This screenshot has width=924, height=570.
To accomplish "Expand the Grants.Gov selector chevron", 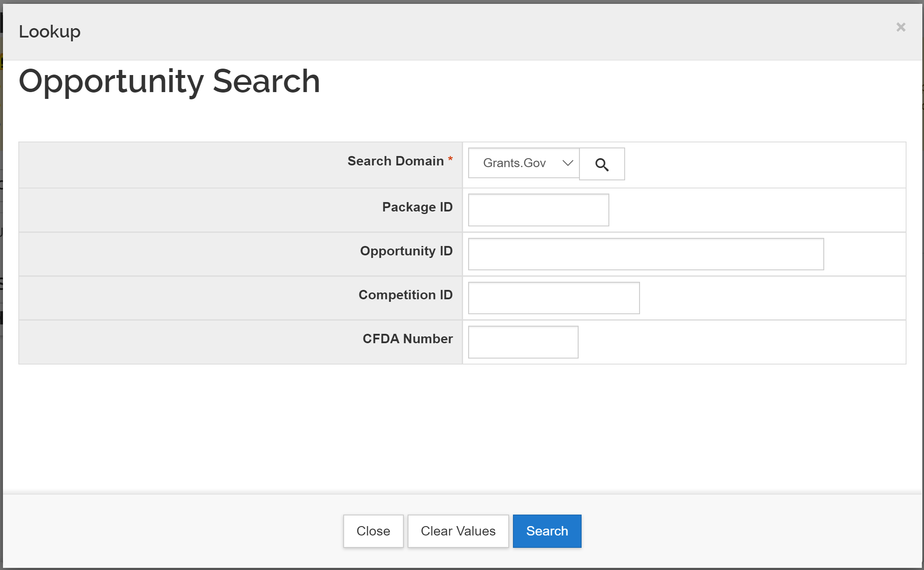I will pos(567,163).
